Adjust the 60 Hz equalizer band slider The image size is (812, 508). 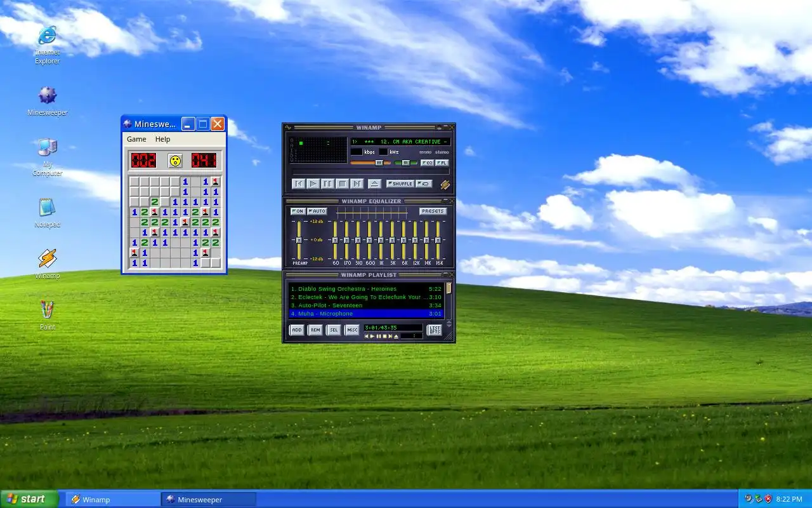click(336, 240)
